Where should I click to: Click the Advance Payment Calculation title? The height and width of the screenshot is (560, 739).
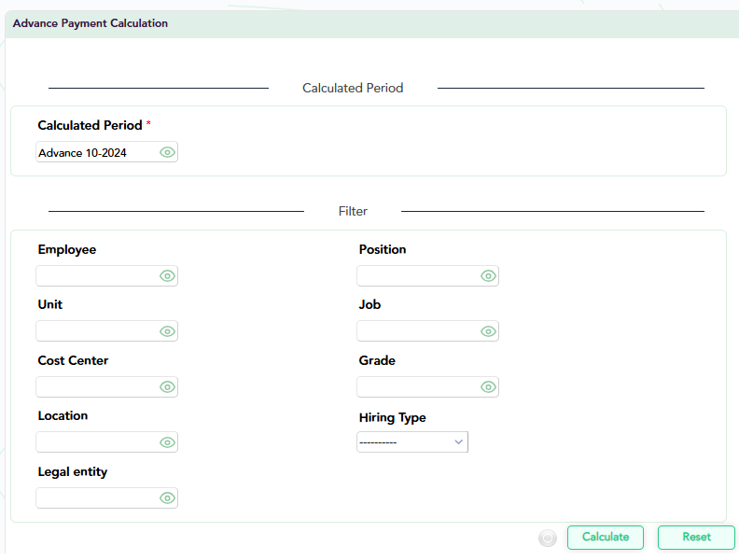click(x=90, y=23)
